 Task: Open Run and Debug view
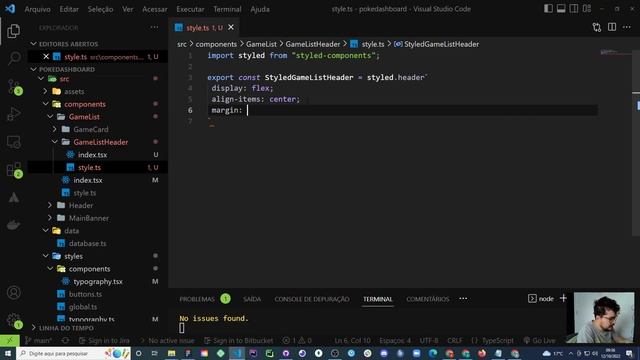tap(13, 114)
